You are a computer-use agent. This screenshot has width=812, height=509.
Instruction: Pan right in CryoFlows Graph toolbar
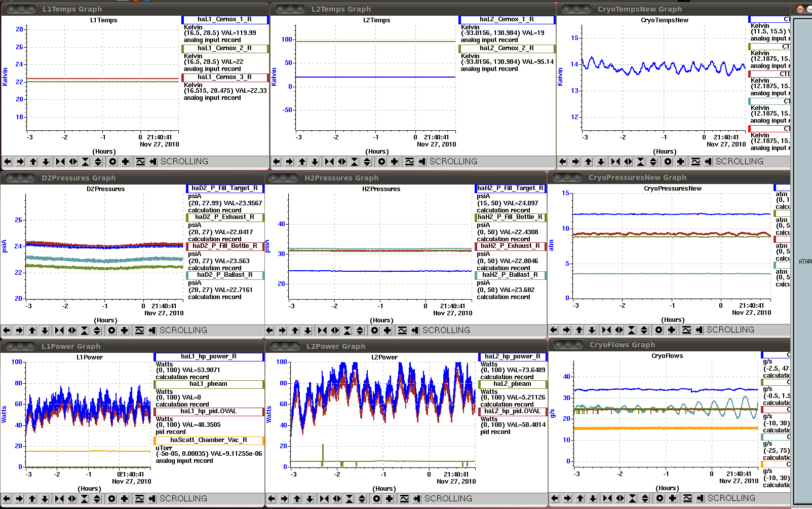coord(567,498)
